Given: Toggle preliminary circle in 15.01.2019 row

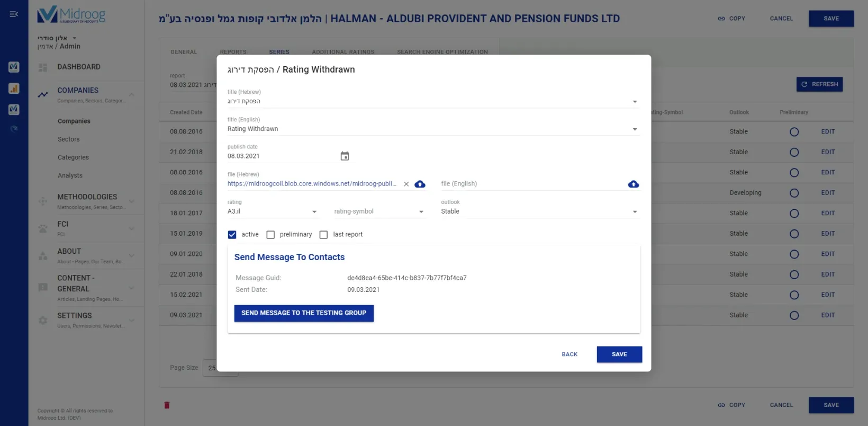Looking at the screenshot, I should 794,234.
